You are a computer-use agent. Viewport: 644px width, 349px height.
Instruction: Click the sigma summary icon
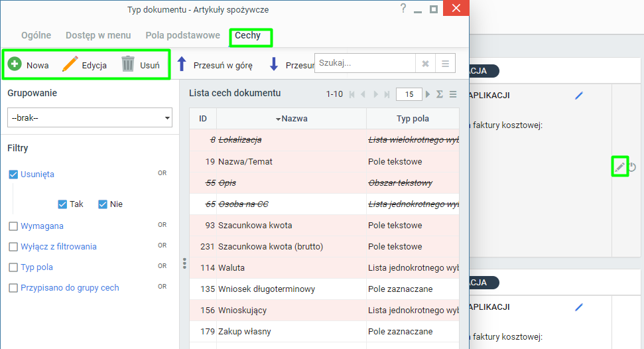[440, 94]
